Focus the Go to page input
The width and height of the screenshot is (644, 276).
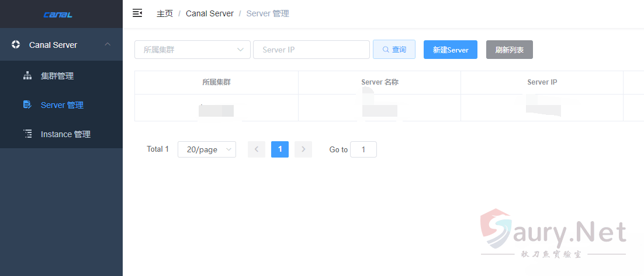pyautogui.click(x=363, y=150)
